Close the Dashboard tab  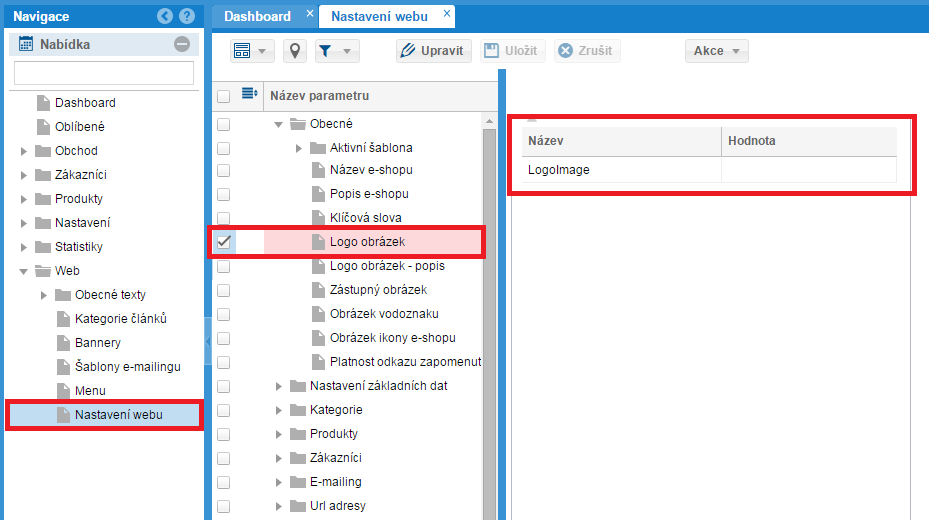coord(309,13)
